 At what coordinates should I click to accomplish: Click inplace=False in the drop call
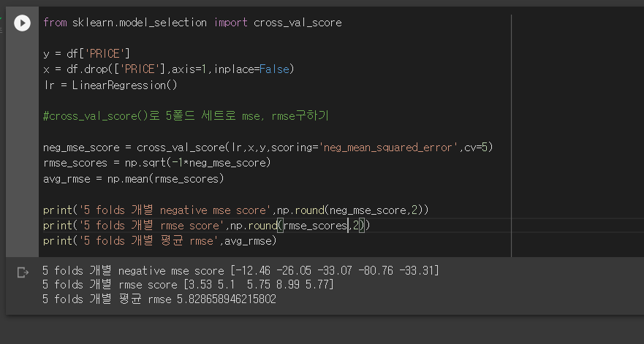251,69
